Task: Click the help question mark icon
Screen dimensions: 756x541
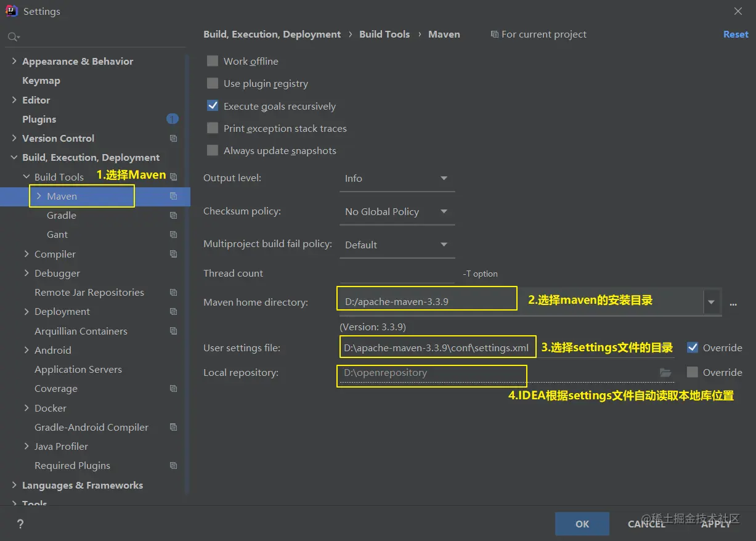Action: click(20, 524)
